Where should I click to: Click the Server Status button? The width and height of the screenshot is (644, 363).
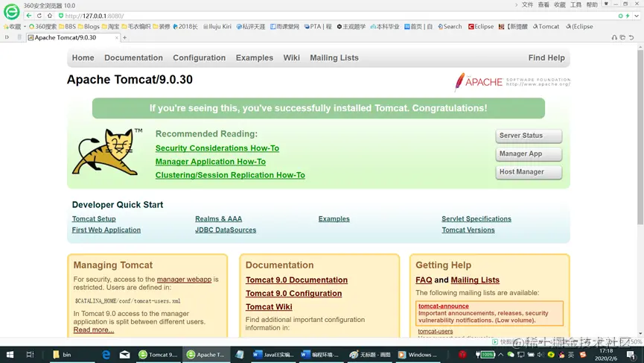pos(529,136)
